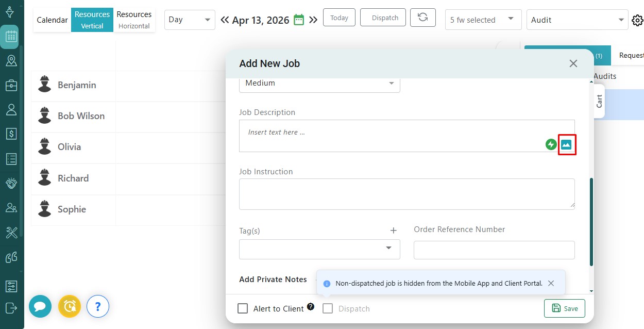Enable the Alert to Client checkbox
The height and width of the screenshot is (329, 644).
[243, 308]
